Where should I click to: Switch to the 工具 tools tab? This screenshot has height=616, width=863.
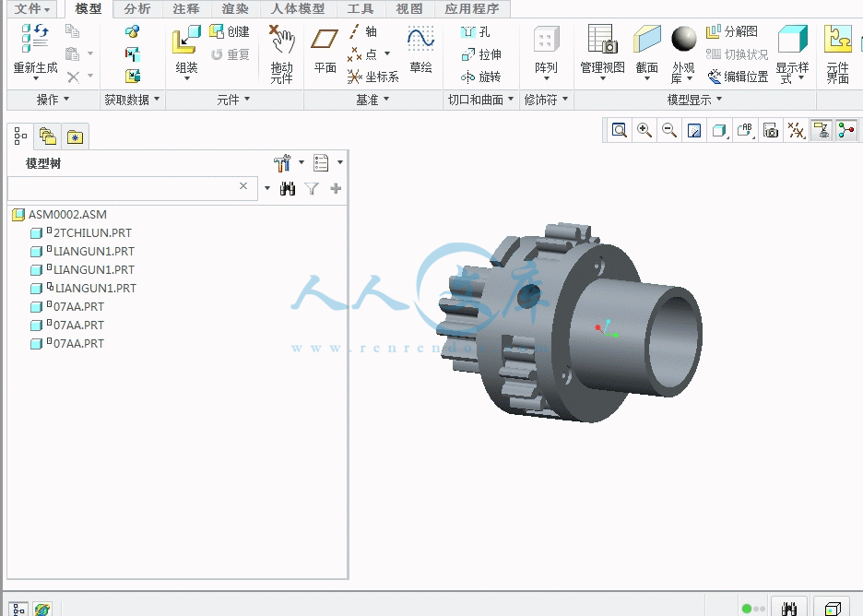point(361,9)
